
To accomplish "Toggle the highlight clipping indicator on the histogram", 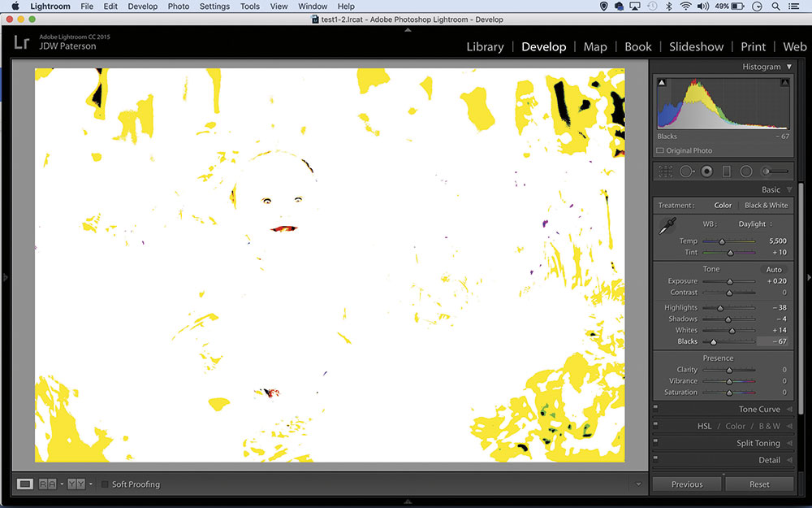I will point(784,81).
